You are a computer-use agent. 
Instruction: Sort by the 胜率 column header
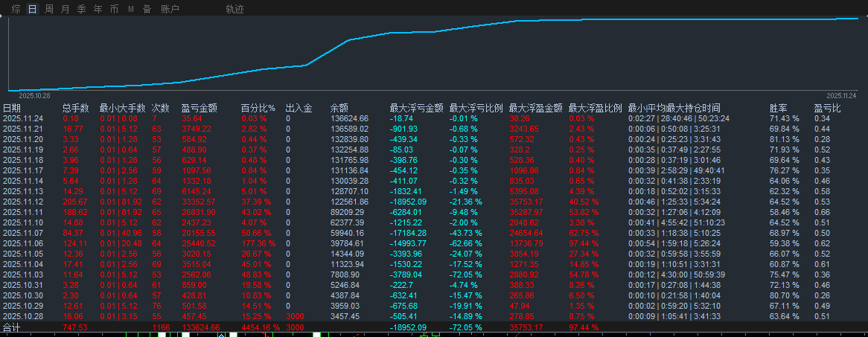[779, 109]
